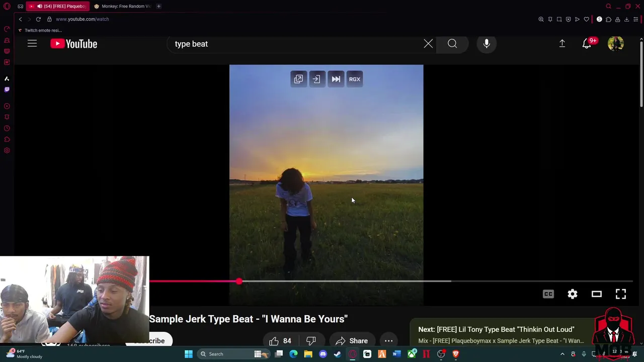
Task: Take a snapshot with browser toolbar
Action: [559, 19]
